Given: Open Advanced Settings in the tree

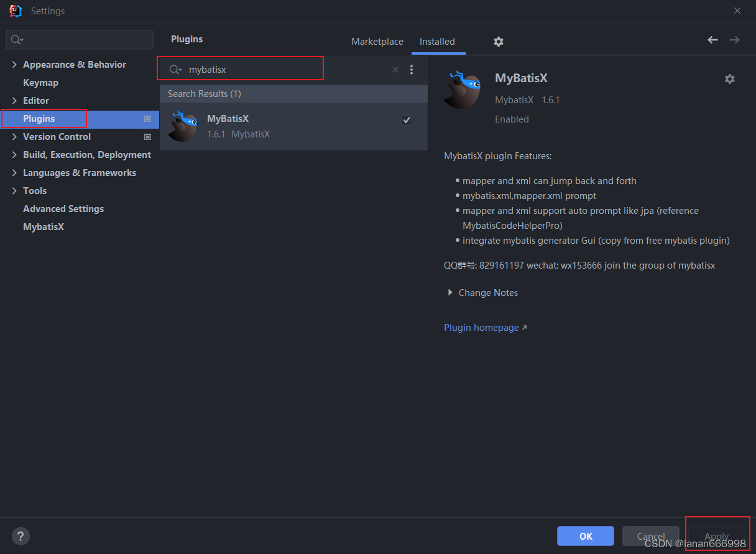Looking at the screenshot, I should pos(63,209).
